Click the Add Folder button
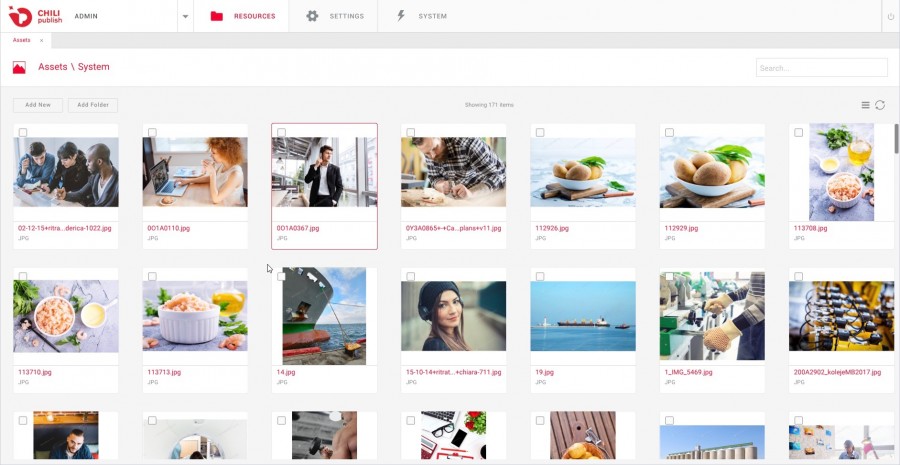This screenshot has width=900, height=465. coord(93,105)
